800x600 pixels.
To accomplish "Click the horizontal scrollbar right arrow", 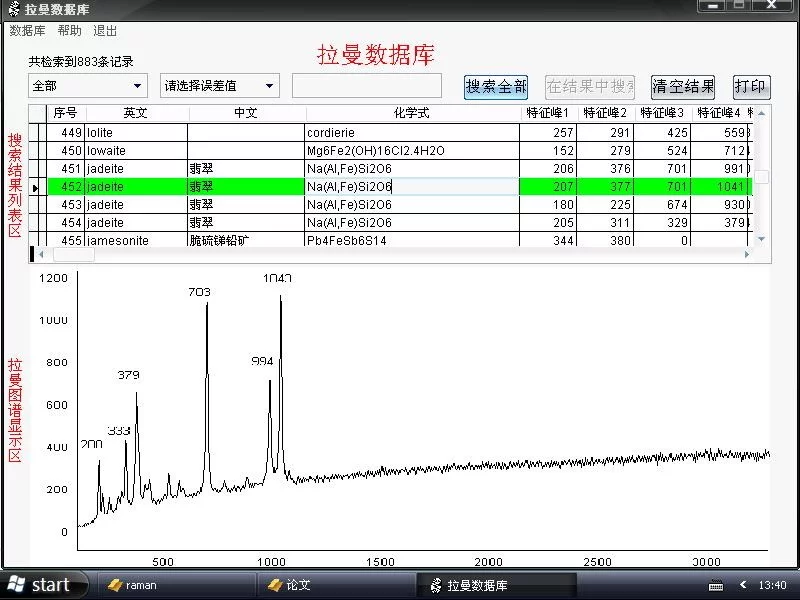I will click(746, 254).
